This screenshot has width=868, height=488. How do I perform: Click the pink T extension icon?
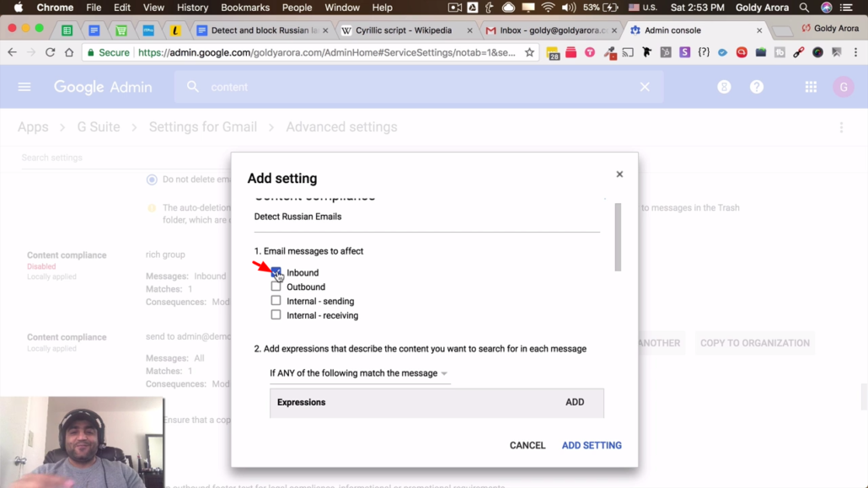[x=590, y=52]
